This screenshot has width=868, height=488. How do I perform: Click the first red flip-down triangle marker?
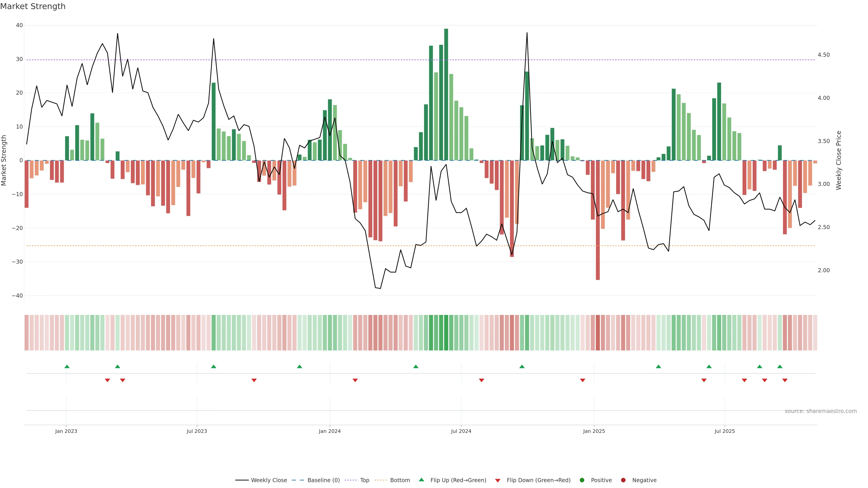107,380
